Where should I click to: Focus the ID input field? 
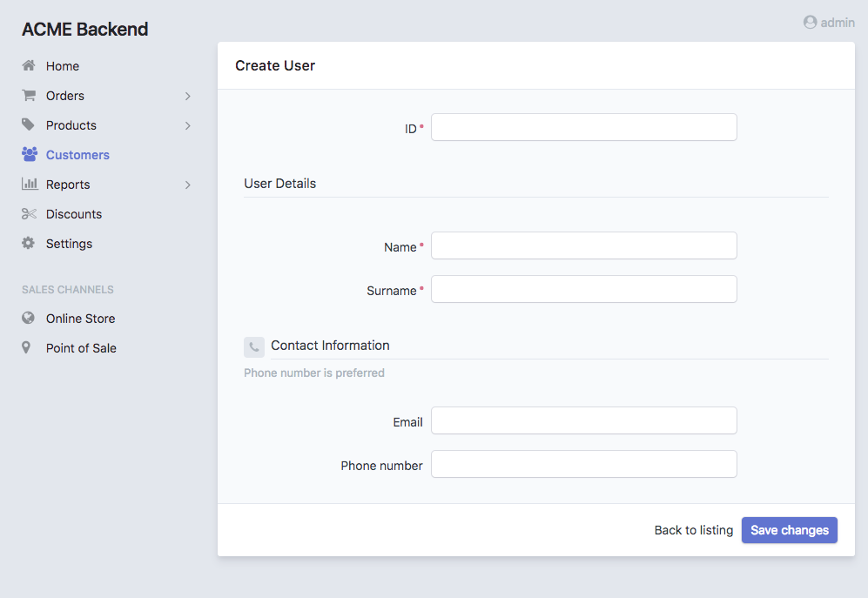[583, 127]
